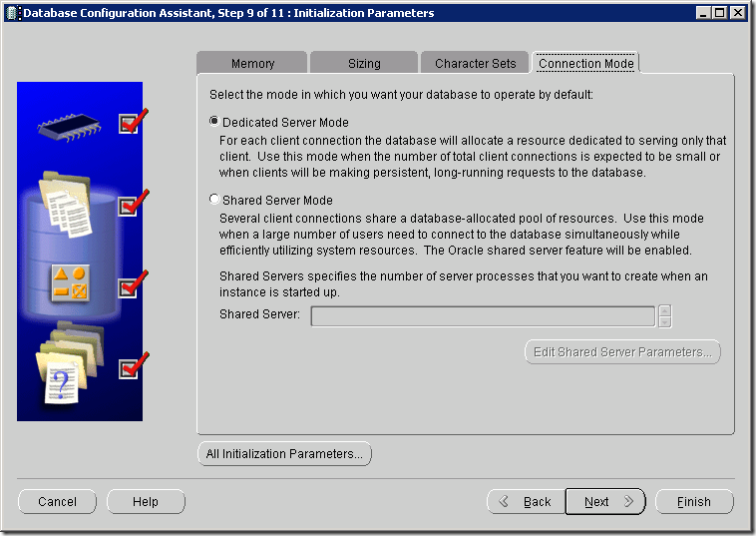Click the question mark folders icon

pos(70,362)
